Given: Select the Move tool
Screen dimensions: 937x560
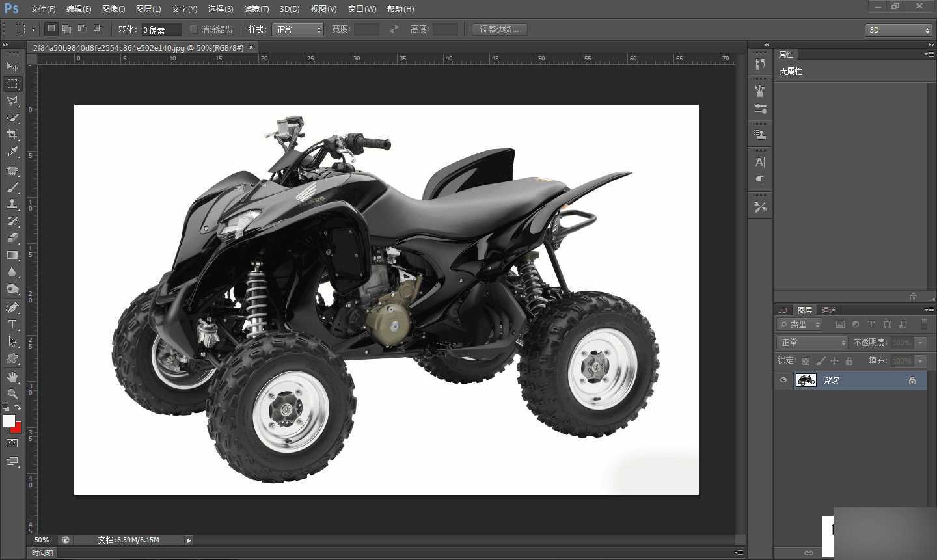Looking at the screenshot, I should click(x=12, y=66).
